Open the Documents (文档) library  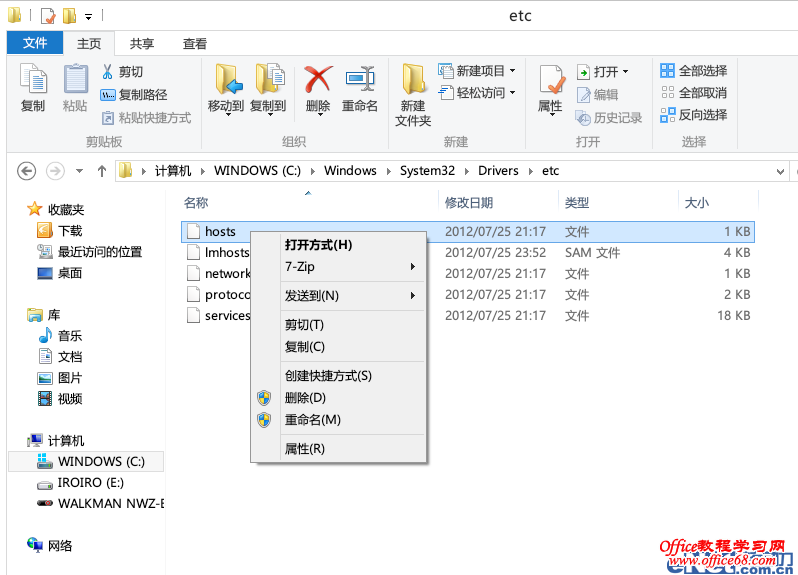coord(60,356)
